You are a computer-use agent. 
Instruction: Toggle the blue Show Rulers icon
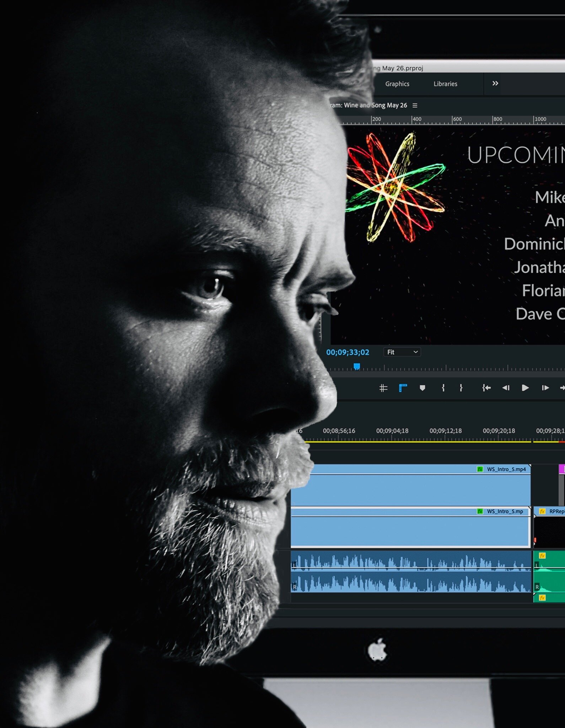point(403,388)
